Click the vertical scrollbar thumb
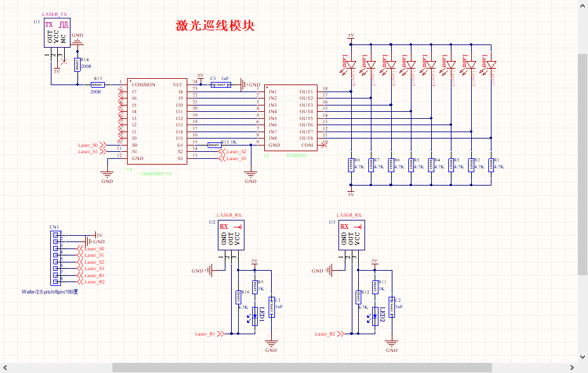588x373 pixels. coord(582,164)
